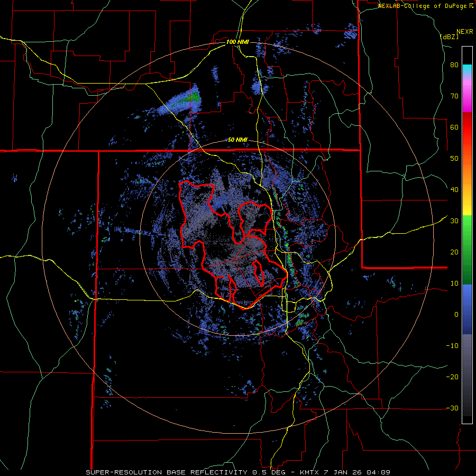The image size is (476, 476).
Task: Click the 10 value on the dBZ scale
Action: (454, 283)
